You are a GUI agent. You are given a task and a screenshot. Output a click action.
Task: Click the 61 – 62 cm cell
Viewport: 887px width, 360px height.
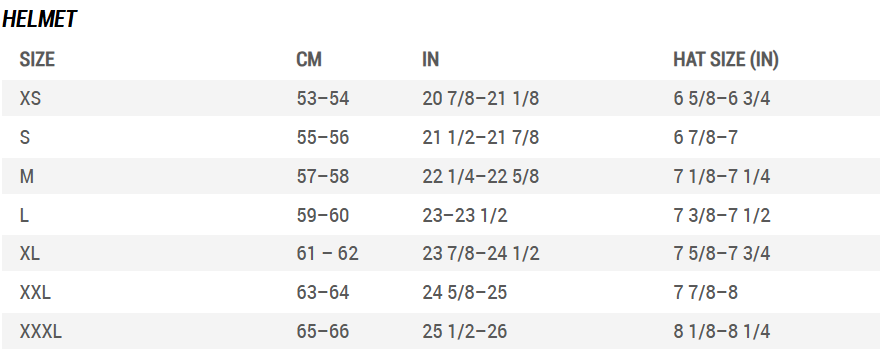click(x=328, y=254)
